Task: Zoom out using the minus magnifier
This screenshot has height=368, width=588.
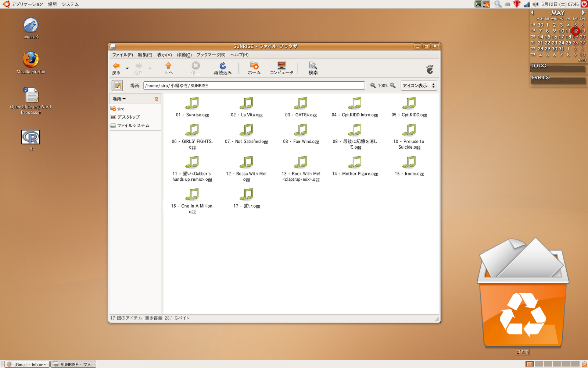Action: click(373, 85)
